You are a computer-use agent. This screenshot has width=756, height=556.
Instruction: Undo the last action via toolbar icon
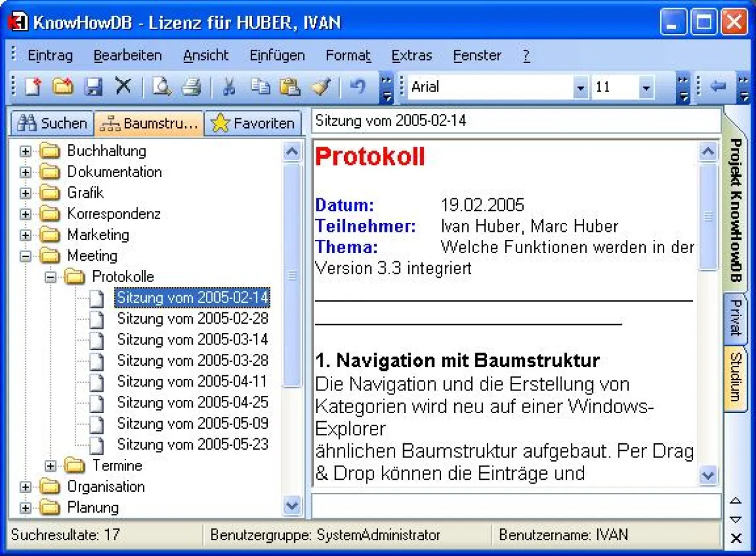pos(359,87)
